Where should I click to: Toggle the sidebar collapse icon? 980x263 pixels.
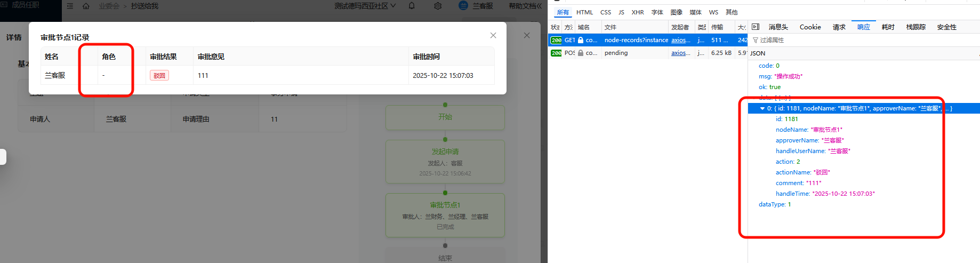click(x=70, y=6)
